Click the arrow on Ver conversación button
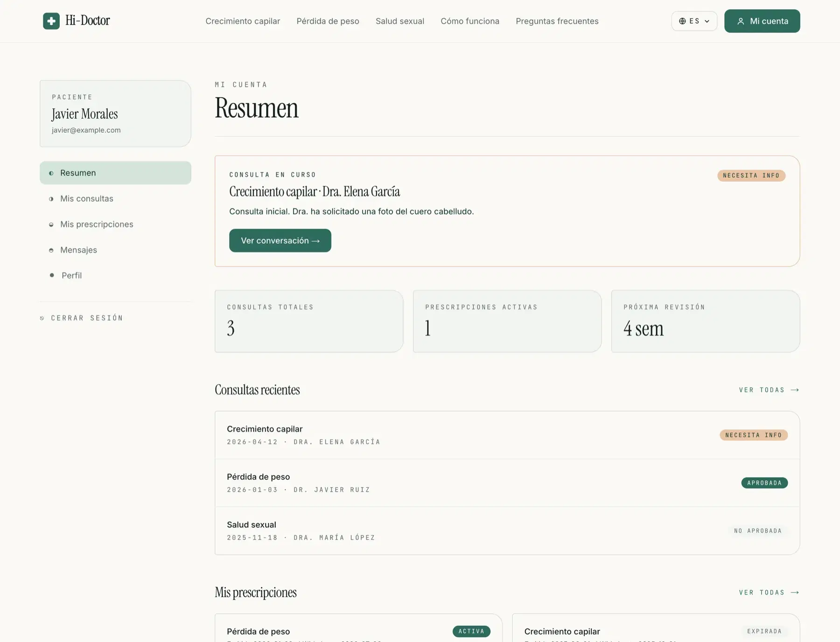The height and width of the screenshot is (642, 840). 316,240
